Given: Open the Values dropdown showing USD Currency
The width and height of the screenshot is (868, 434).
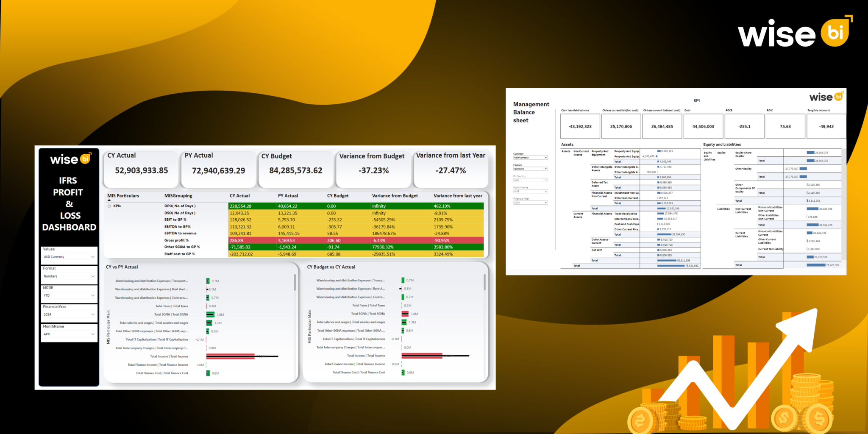Looking at the screenshot, I should [x=69, y=256].
